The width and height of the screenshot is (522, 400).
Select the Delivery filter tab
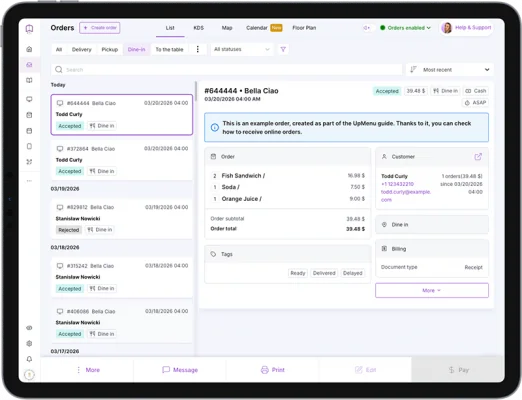point(82,49)
